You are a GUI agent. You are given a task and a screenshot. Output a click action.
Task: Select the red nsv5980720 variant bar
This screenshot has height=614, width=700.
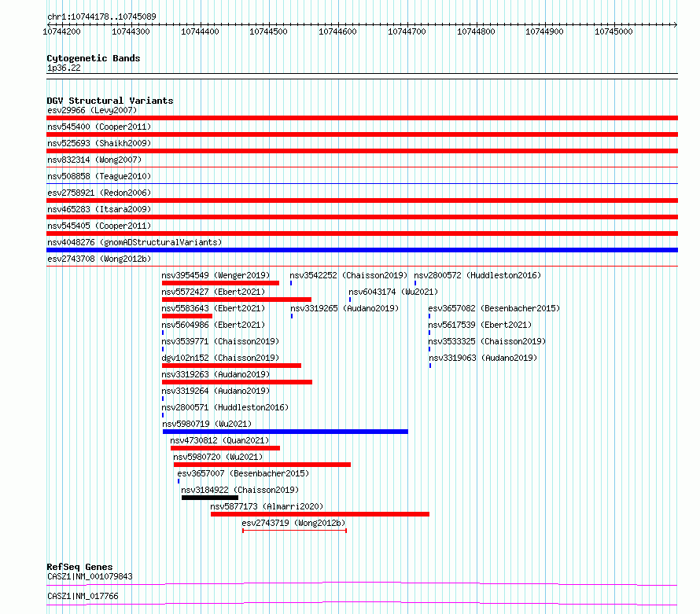(x=262, y=465)
